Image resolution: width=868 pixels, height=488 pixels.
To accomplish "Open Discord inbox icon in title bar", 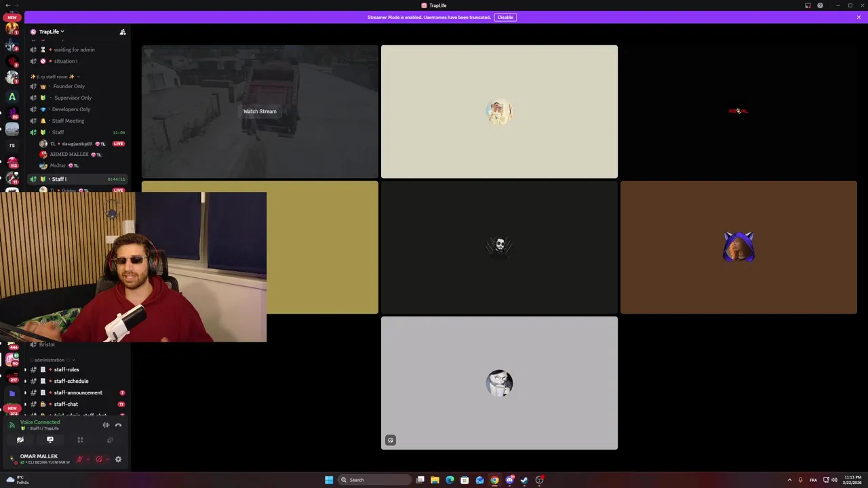I will coord(808,5).
